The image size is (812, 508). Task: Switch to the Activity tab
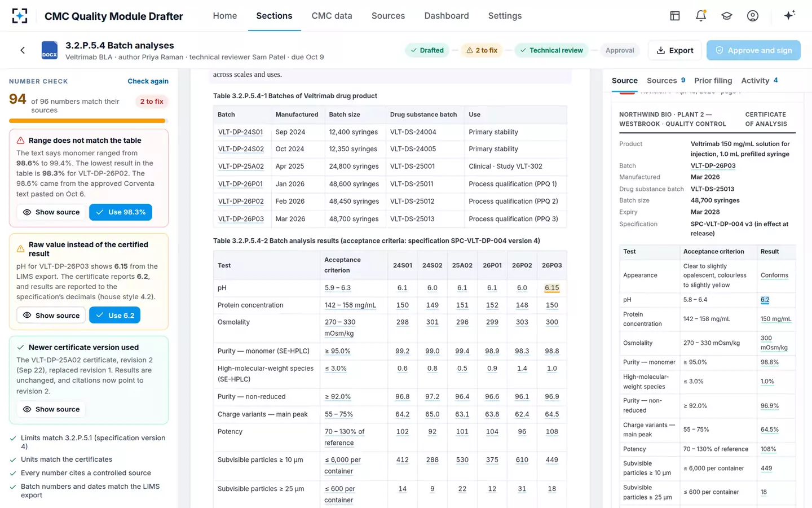pos(759,81)
